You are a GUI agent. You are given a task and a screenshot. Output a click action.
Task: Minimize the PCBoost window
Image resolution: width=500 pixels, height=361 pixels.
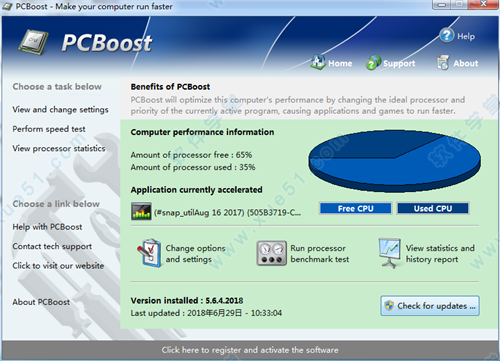(x=442, y=4)
